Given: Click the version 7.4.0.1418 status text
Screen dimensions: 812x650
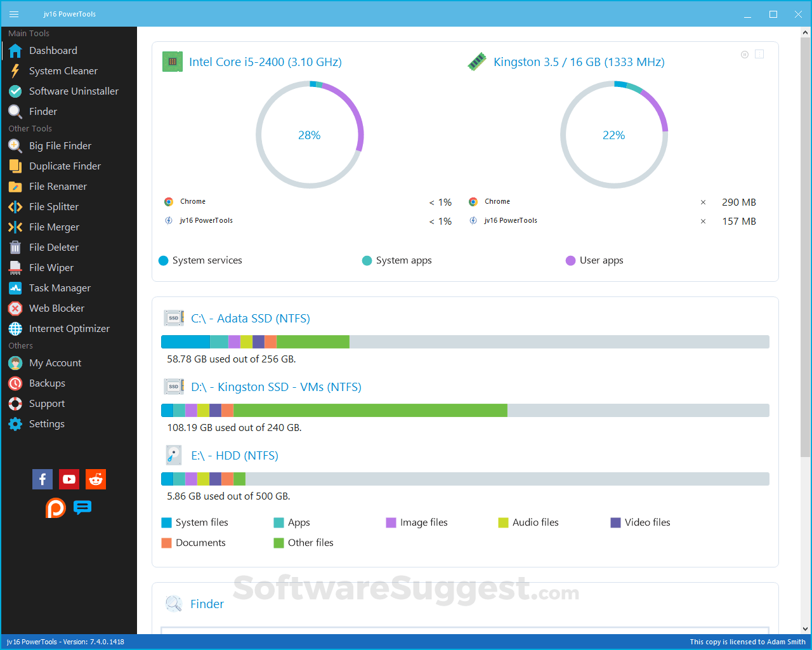Looking at the screenshot, I should 65,642.
